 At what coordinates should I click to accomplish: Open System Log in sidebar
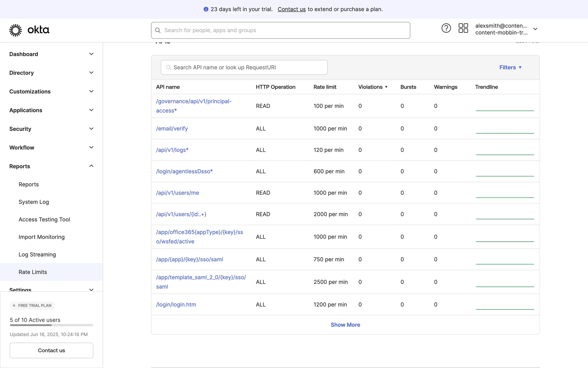coord(34,202)
